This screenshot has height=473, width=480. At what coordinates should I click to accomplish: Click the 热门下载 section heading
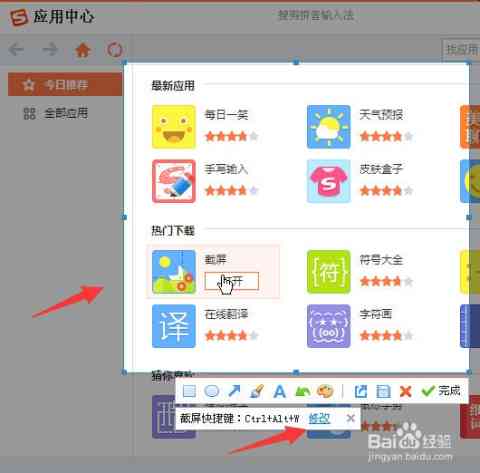tap(173, 230)
